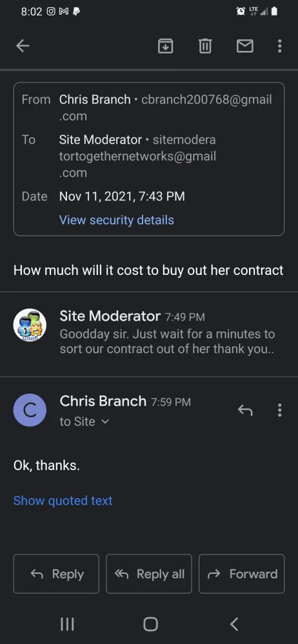Viewport: 298px width, 644px height.
Task: Delete email with trash icon
Action: [x=205, y=46]
